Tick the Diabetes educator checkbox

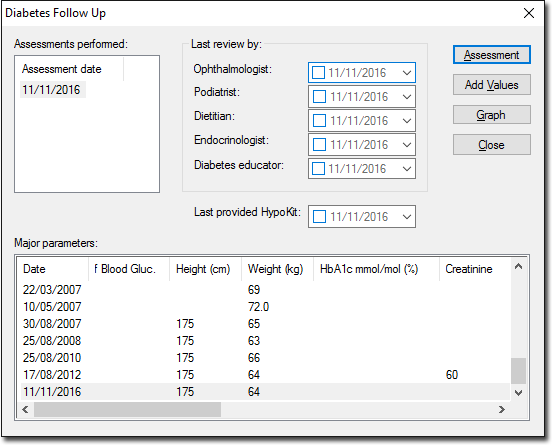pos(318,169)
